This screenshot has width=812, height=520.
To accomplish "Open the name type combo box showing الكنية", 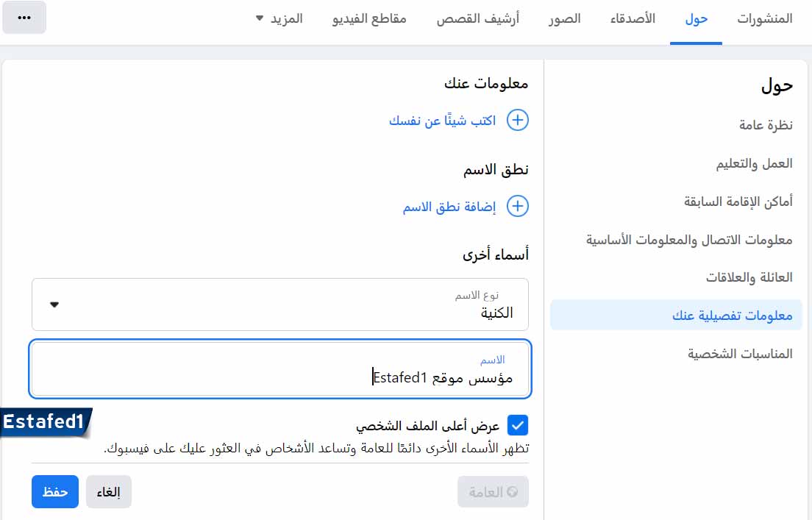I will [279, 304].
